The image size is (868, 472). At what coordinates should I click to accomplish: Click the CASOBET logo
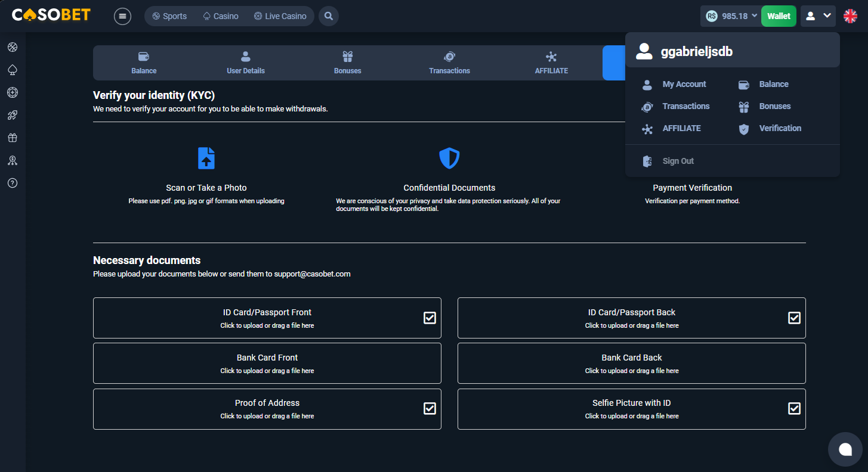51,15
